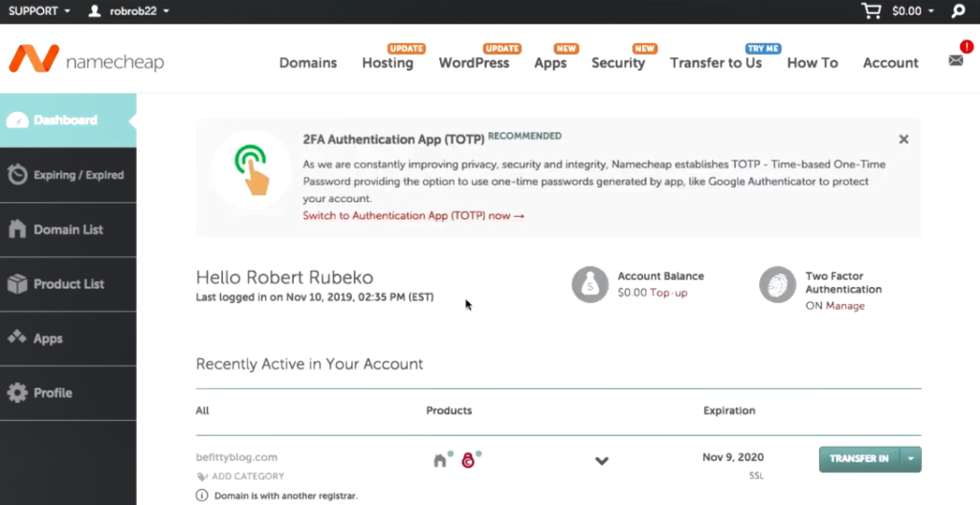Open the $0.00 cart dropdown
Screen dimensions: 980x505
[912, 11]
